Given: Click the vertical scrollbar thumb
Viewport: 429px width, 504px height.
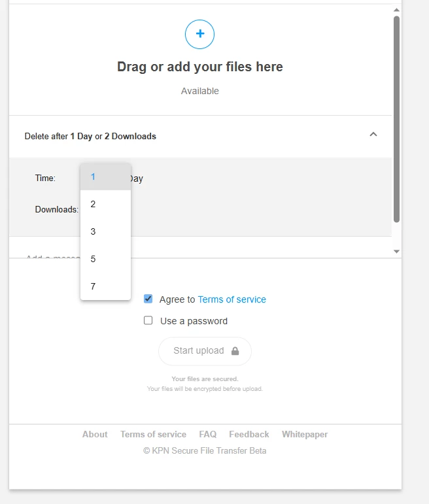Looking at the screenshot, I should click(x=396, y=118).
